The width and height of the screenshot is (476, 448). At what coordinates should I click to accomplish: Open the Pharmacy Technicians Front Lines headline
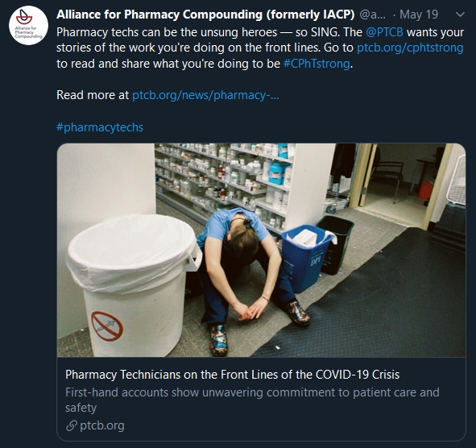232,375
